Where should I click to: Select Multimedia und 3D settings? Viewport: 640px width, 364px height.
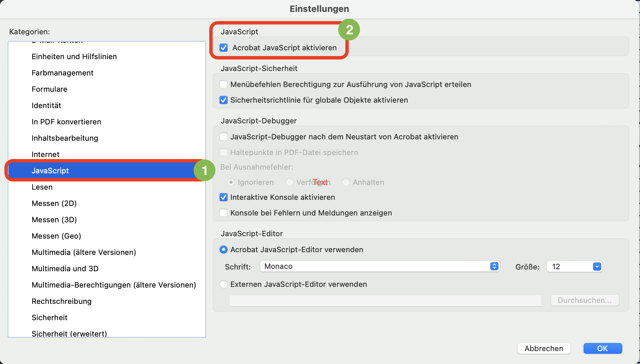pyautogui.click(x=65, y=268)
